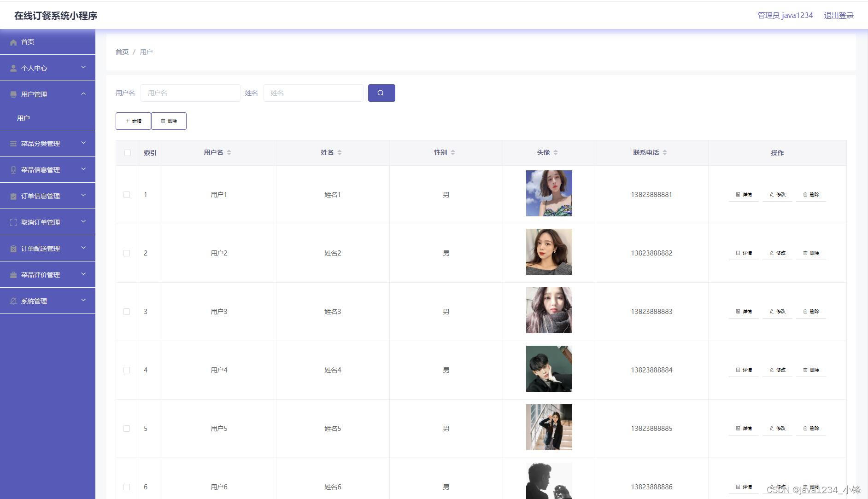Sort the table by 联系电话 column
Viewport: 868px width, 499px height.
pyautogui.click(x=665, y=152)
